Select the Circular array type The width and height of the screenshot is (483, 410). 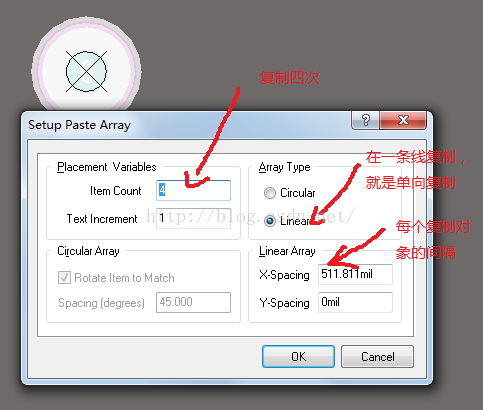pyautogui.click(x=270, y=193)
